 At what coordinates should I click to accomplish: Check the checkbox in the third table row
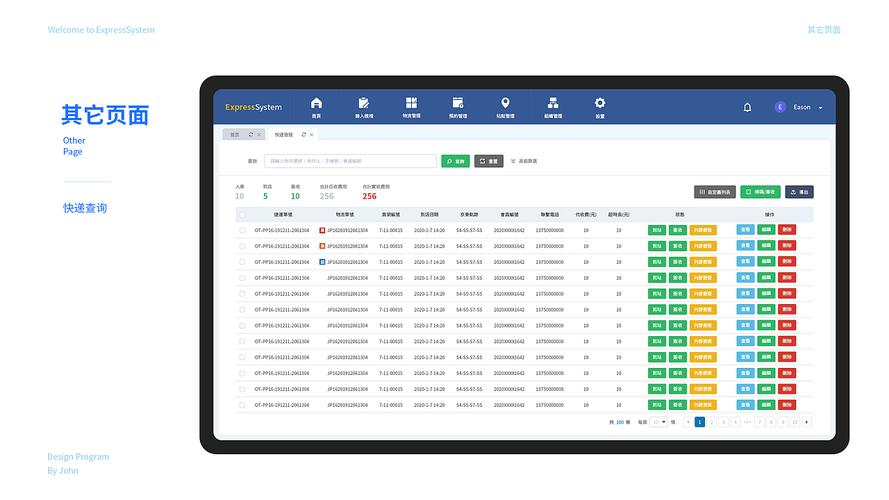[242, 261]
